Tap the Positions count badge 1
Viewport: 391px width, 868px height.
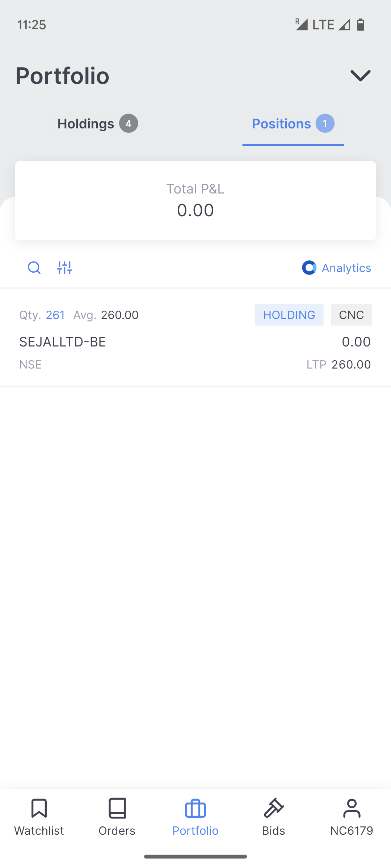coord(325,123)
